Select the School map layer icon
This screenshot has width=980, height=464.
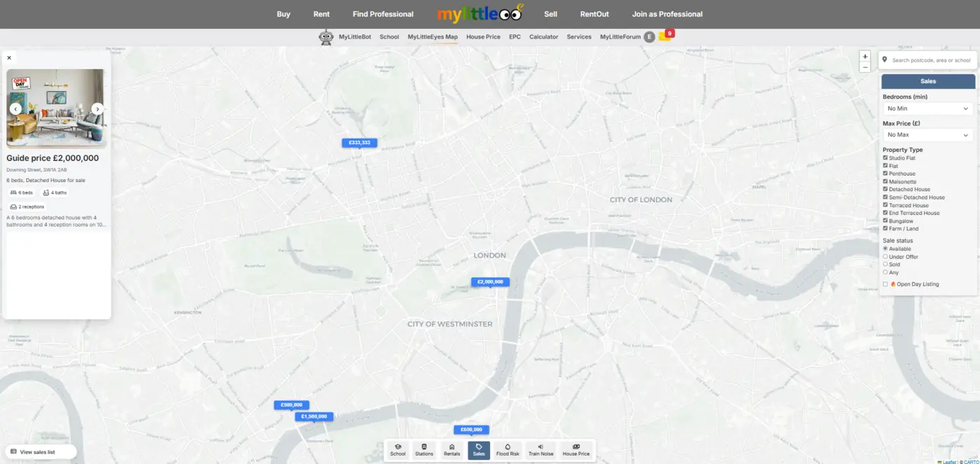pos(398,450)
